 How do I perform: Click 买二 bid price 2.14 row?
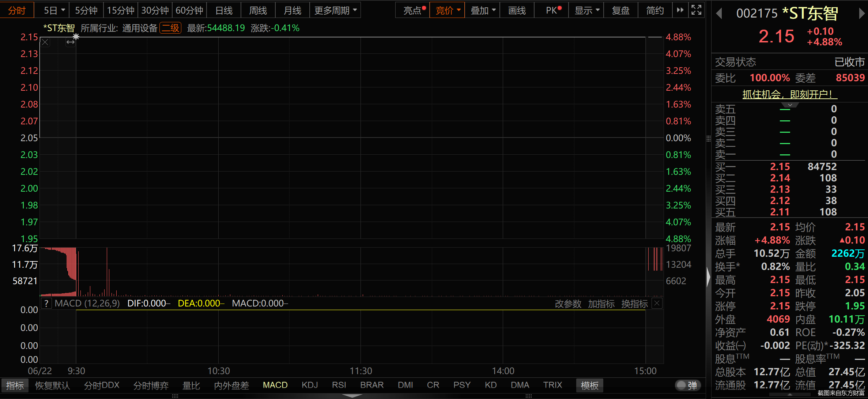coord(790,178)
